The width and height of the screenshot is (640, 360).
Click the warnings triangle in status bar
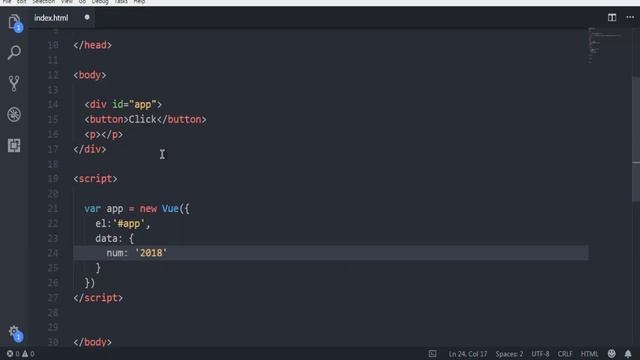pyautogui.click(x=28, y=353)
